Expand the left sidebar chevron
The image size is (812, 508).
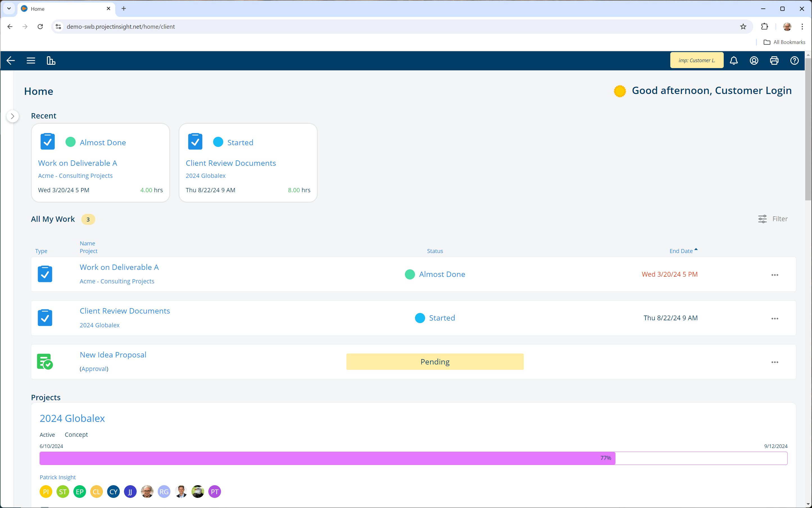point(13,116)
